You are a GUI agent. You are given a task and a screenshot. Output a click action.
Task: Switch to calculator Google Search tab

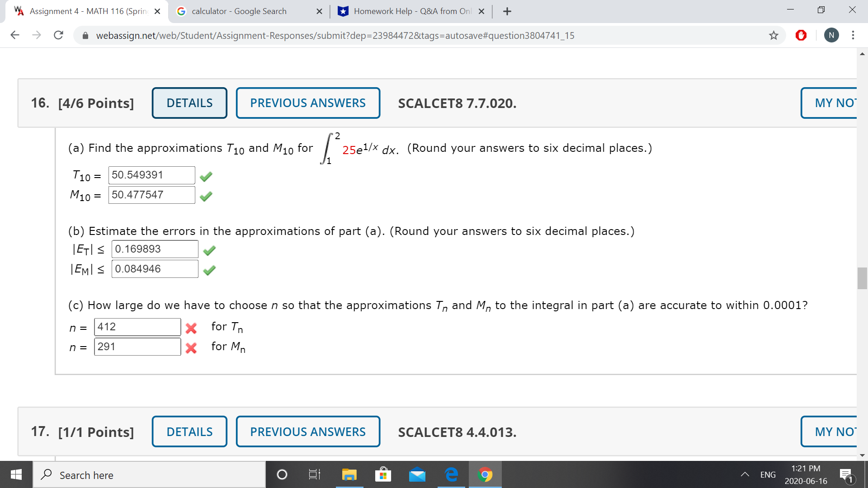[239, 11]
